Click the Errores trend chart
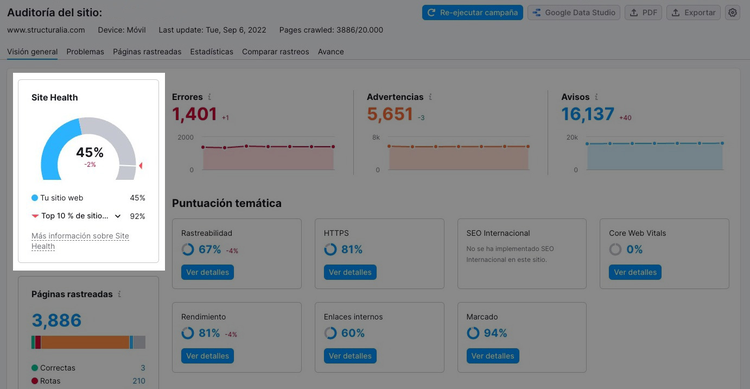Screen dimensions: 750x389 pos(268,154)
